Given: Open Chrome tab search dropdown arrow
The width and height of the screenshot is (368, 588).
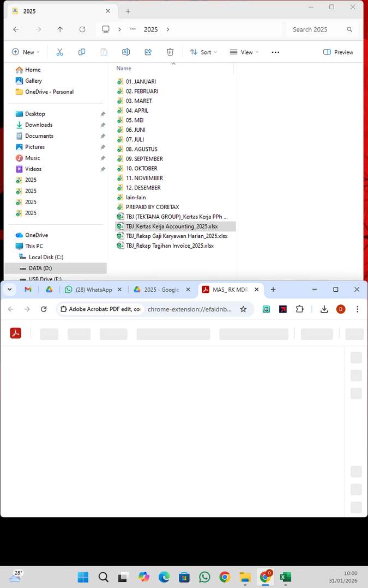Looking at the screenshot, I should click(9, 290).
